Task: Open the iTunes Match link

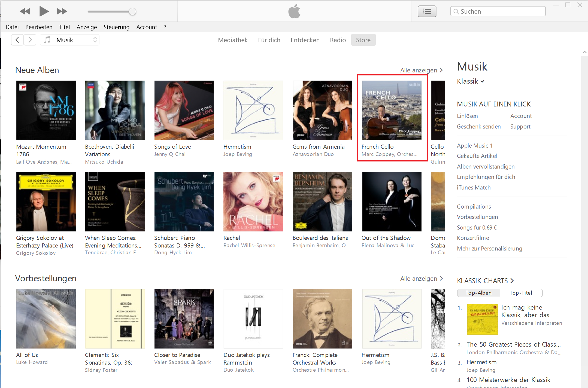Action: click(474, 188)
